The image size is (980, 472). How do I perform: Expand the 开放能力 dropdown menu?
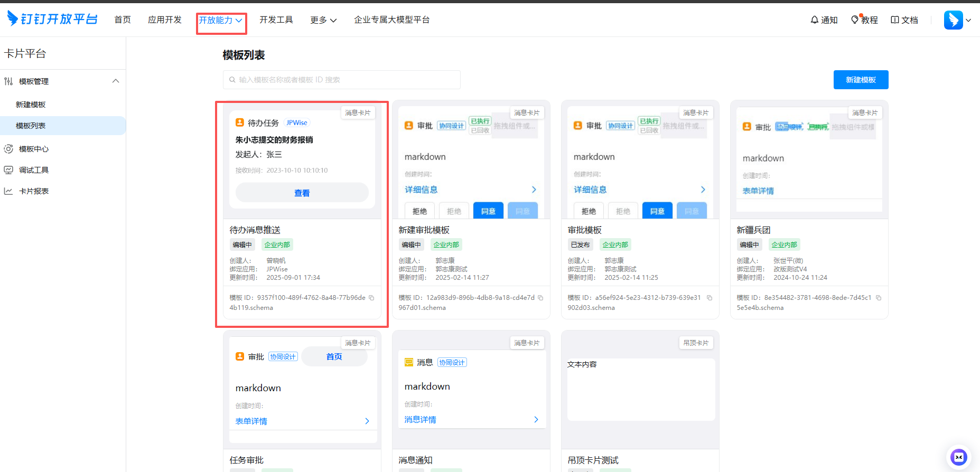click(221, 20)
